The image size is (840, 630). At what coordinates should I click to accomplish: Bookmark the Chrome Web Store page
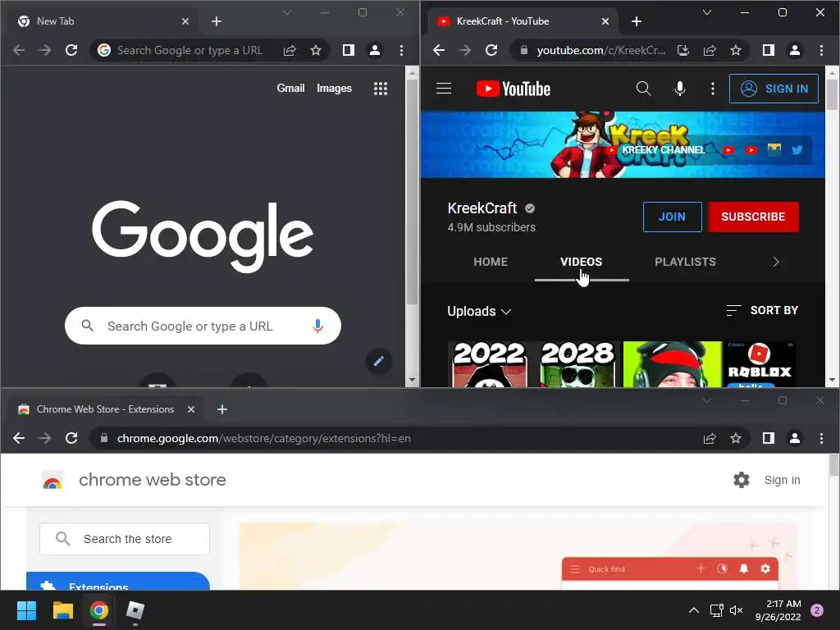pos(736,438)
